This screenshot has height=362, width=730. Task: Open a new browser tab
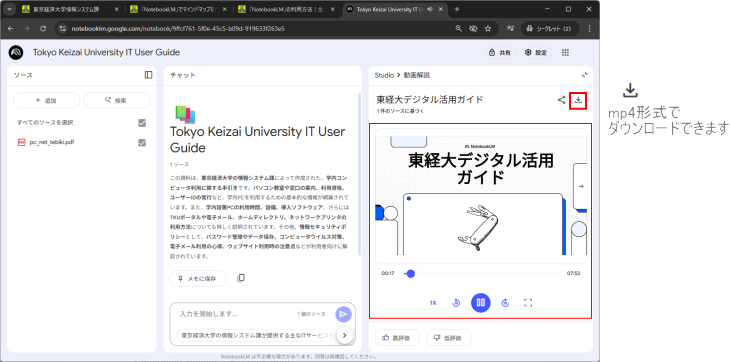point(457,9)
